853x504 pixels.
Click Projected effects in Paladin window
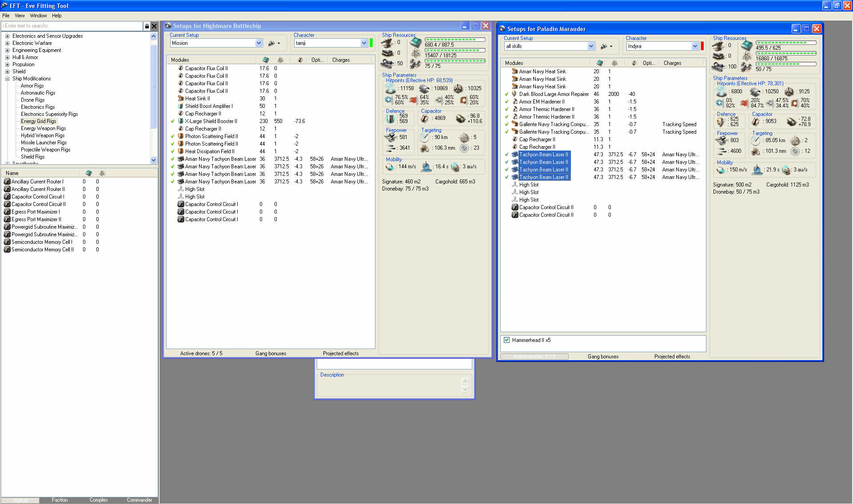pyautogui.click(x=672, y=357)
